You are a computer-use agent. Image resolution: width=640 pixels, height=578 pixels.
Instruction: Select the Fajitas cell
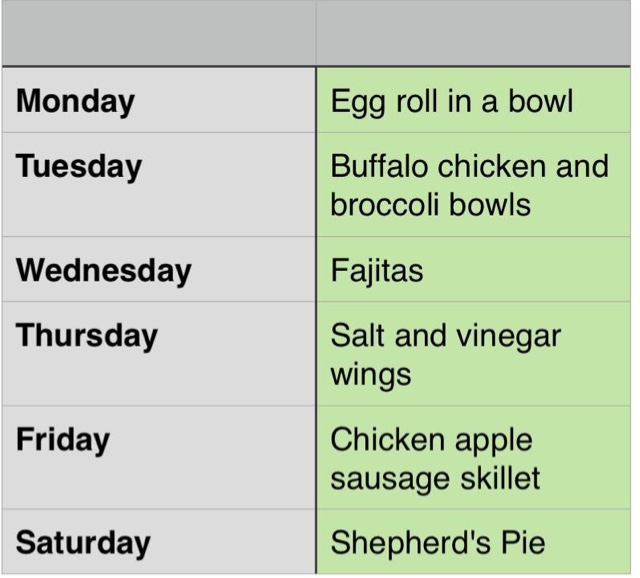pyautogui.click(x=474, y=270)
